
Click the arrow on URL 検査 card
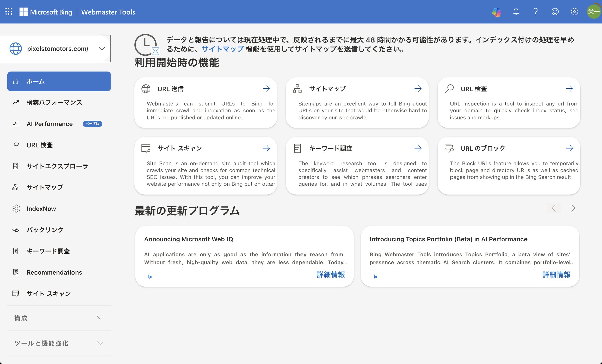[x=570, y=89]
